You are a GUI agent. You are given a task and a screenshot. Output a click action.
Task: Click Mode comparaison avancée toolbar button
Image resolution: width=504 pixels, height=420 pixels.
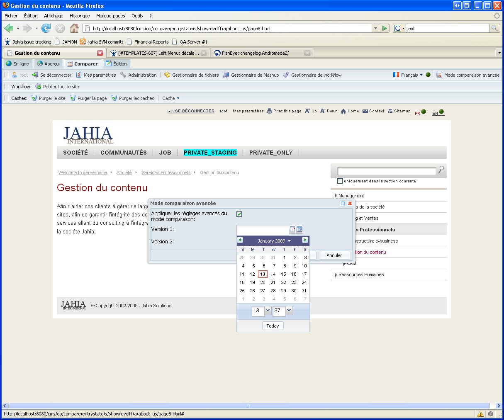point(468,75)
